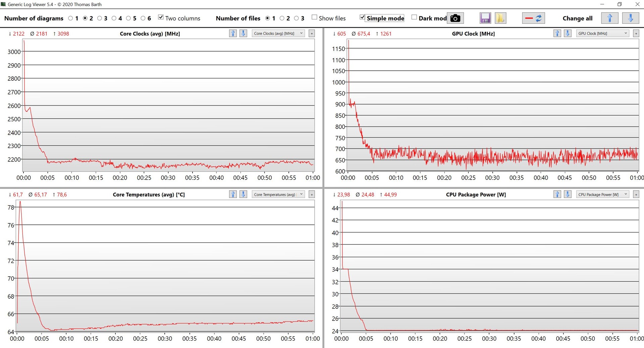The width and height of the screenshot is (644, 348).
Task: Expand the Core Temperatures (avg) dropdown
Action: point(278,195)
